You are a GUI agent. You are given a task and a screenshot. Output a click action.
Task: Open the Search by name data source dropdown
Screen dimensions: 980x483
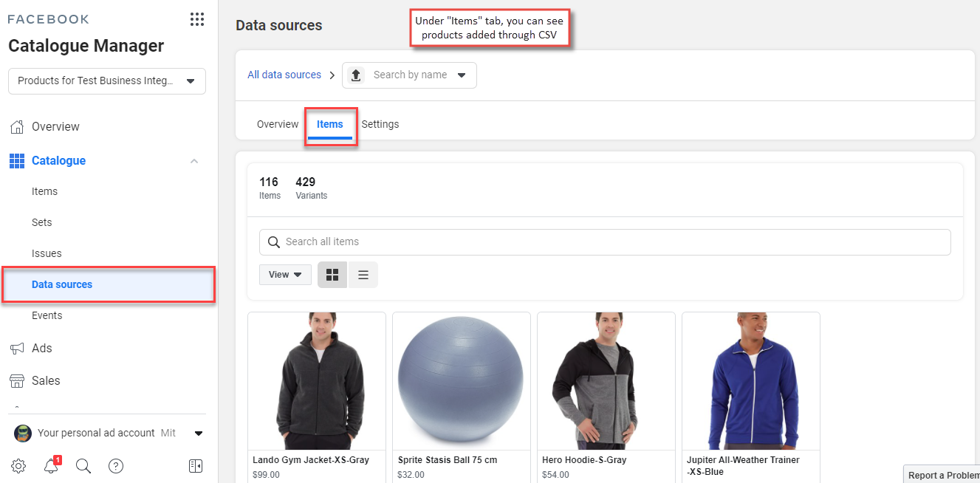tap(409, 75)
